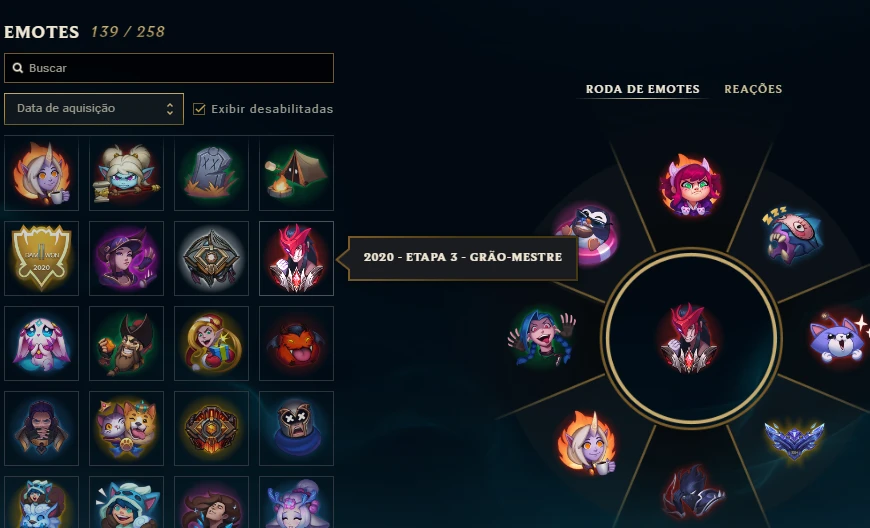Pick the campfire tent emote
Screen dimensions: 870x528
[296, 174]
